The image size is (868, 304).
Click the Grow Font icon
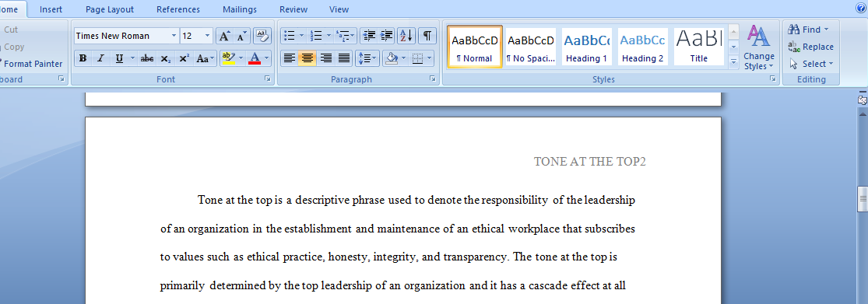(x=223, y=36)
